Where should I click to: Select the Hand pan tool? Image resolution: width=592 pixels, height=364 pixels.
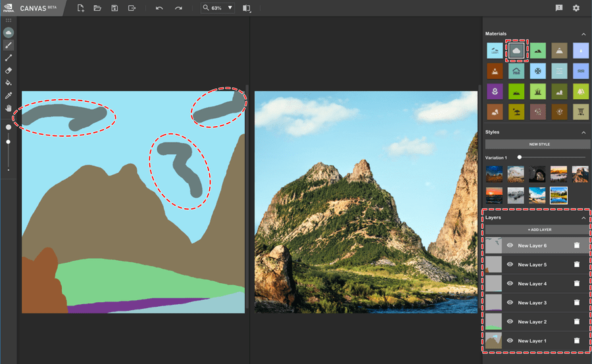(9, 108)
